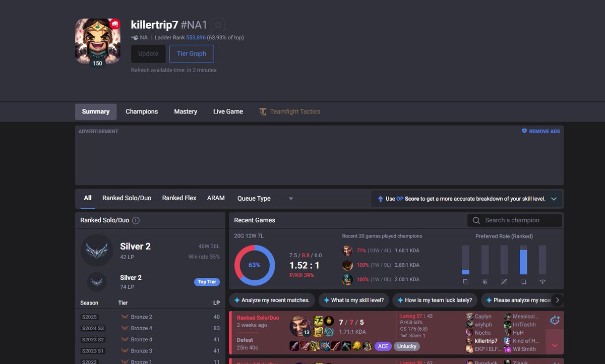This screenshot has width=605, height=364.
Task: Click the Top lane role icon
Action: point(465,281)
